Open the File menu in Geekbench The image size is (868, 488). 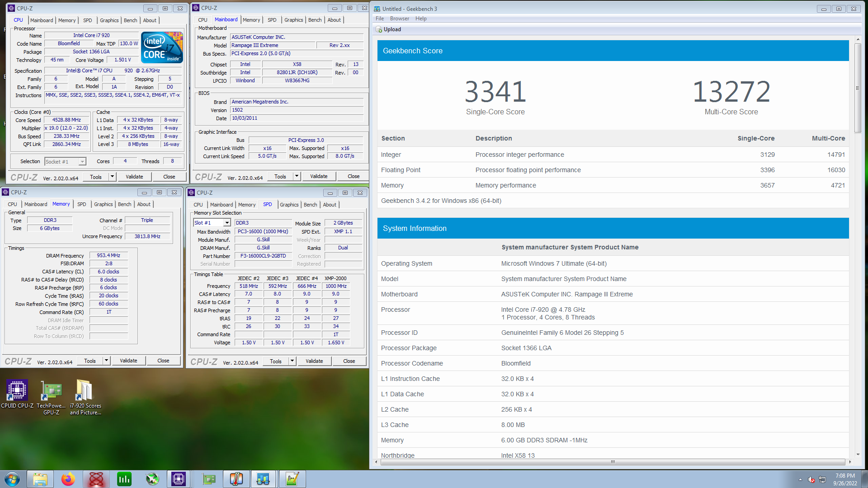tap(380, 19)
